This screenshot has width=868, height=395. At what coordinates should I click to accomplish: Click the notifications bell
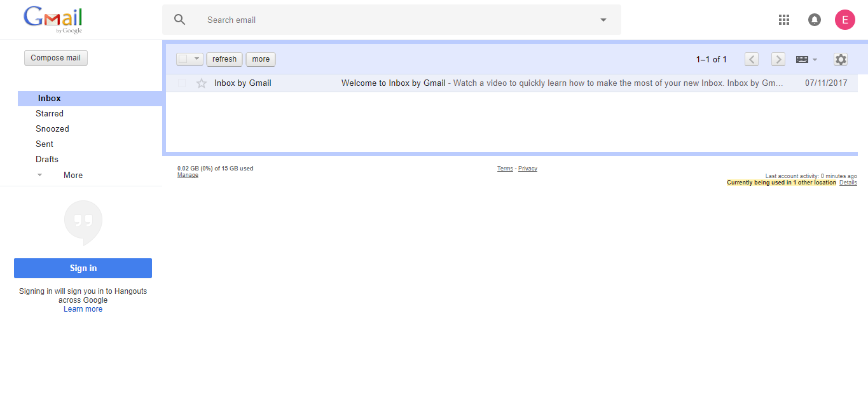(815, 19)
